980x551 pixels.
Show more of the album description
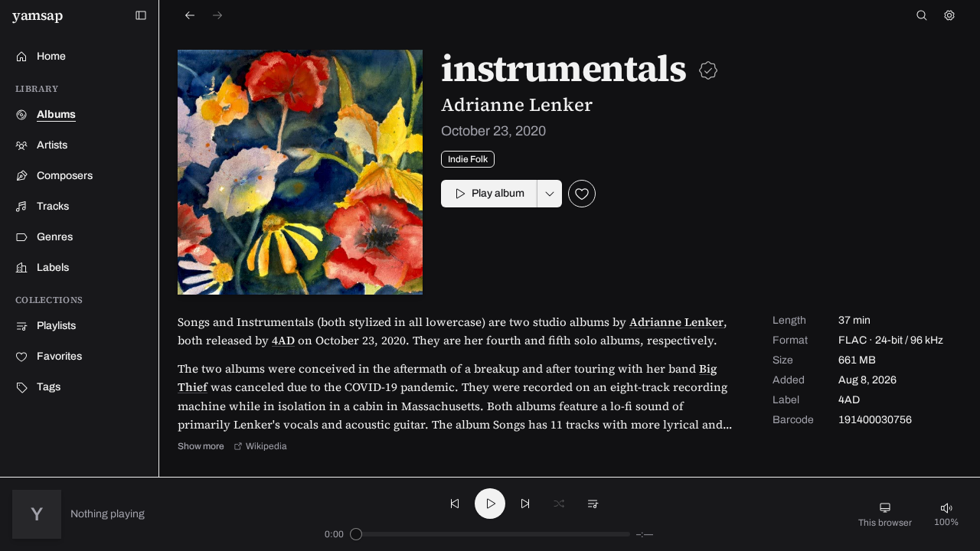click(201, 446)
